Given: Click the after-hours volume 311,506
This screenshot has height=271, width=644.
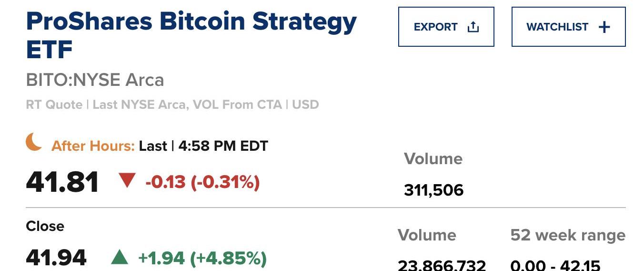Looking at the screenshot, I should click(x=433, y=190).
